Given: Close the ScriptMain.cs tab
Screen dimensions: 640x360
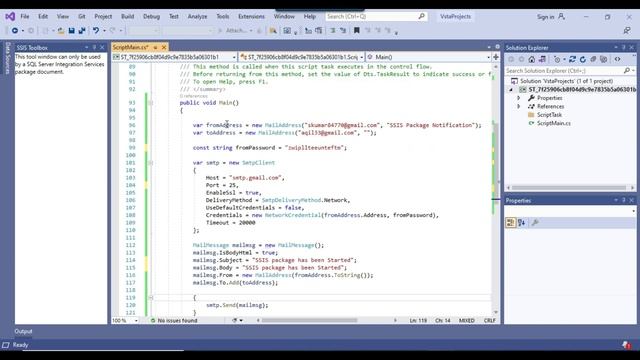Looking at the screenshot, I should 164,48.
